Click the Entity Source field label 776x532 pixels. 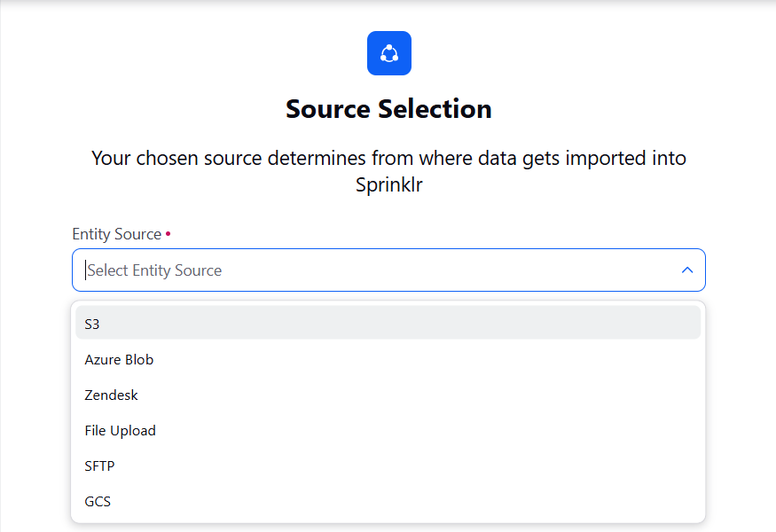(117, 234)
